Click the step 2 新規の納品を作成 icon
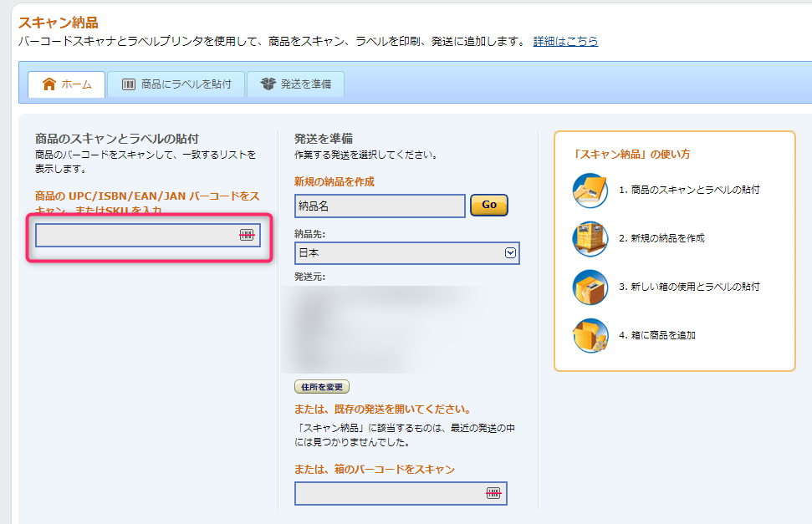812x524 pixels. tap(590, 239)
